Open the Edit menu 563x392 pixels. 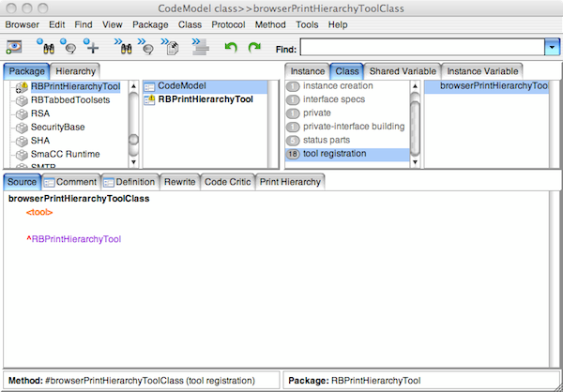[57, 24]
